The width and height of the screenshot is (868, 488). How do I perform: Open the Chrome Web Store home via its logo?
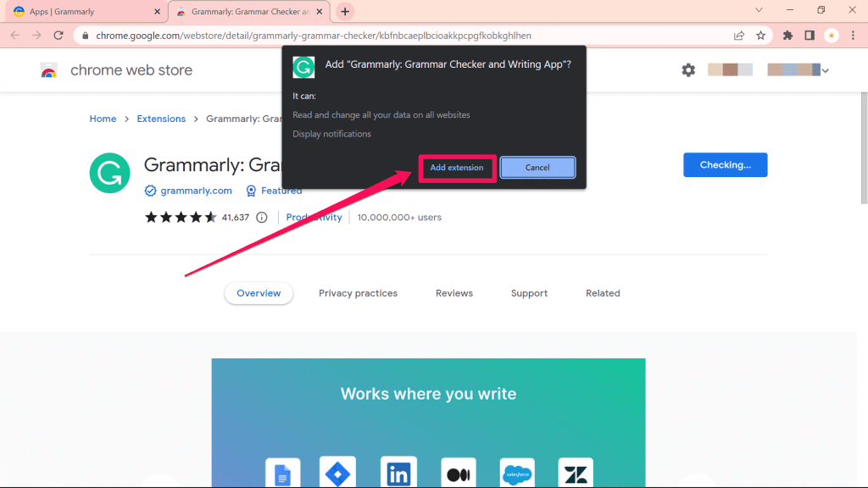pos(49,70)
